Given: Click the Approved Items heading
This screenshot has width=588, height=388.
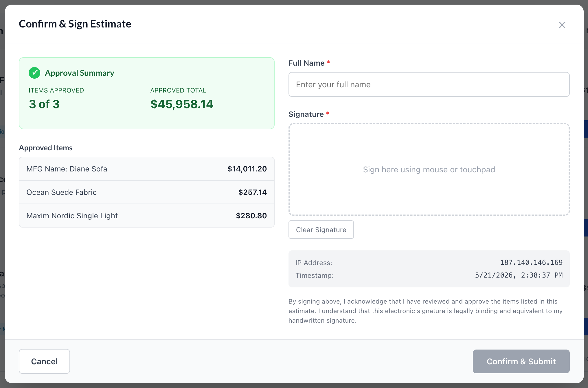Looking at the screenshot, I should click(46, 148).
